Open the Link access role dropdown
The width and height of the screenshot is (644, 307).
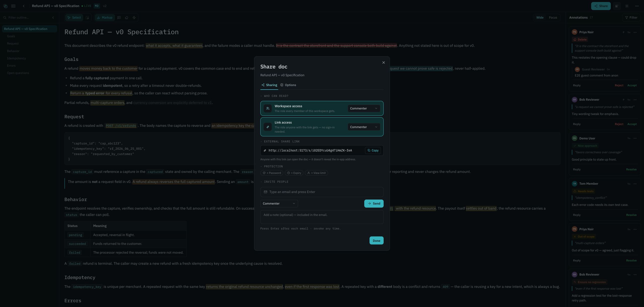364,127
